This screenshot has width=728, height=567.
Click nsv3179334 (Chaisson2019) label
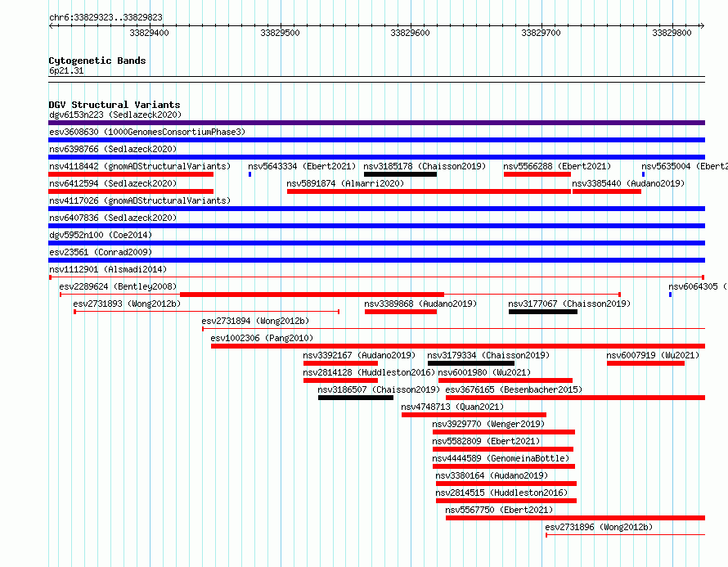point(488,355)
